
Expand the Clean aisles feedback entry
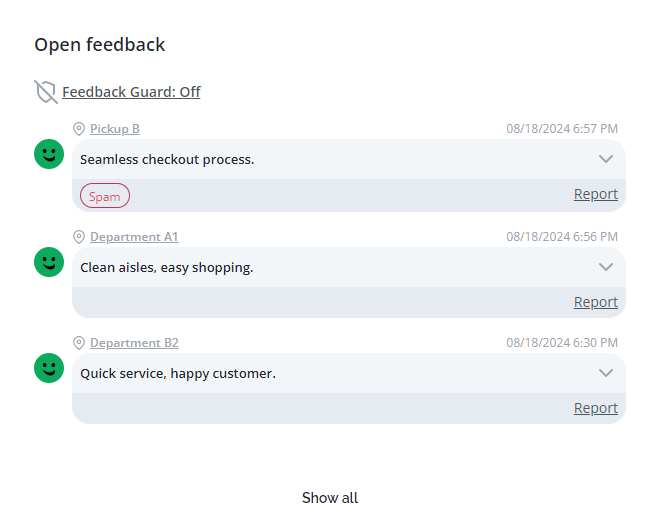point(605,267)
